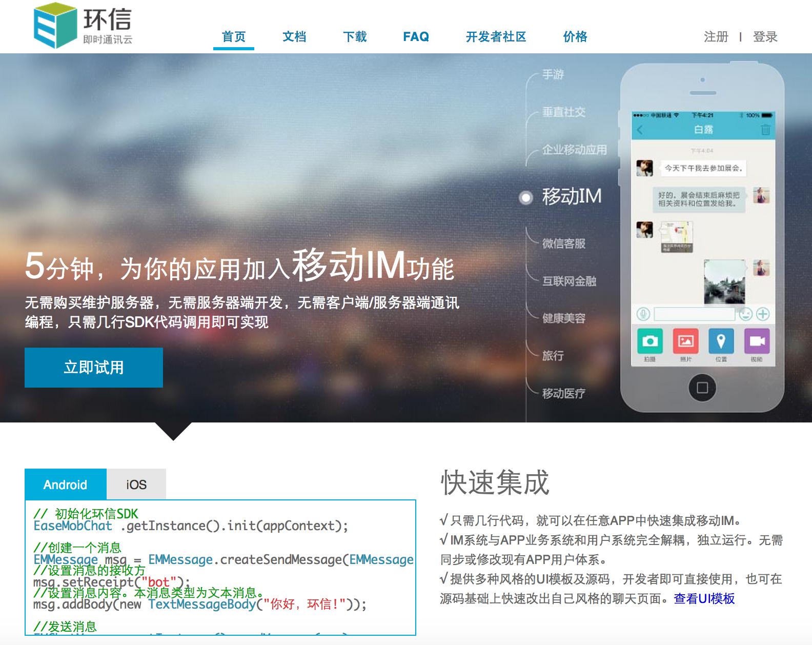Viewport: 812px width, 645px height.
Task: Click the chat title 白露
Action: point(703,130)
